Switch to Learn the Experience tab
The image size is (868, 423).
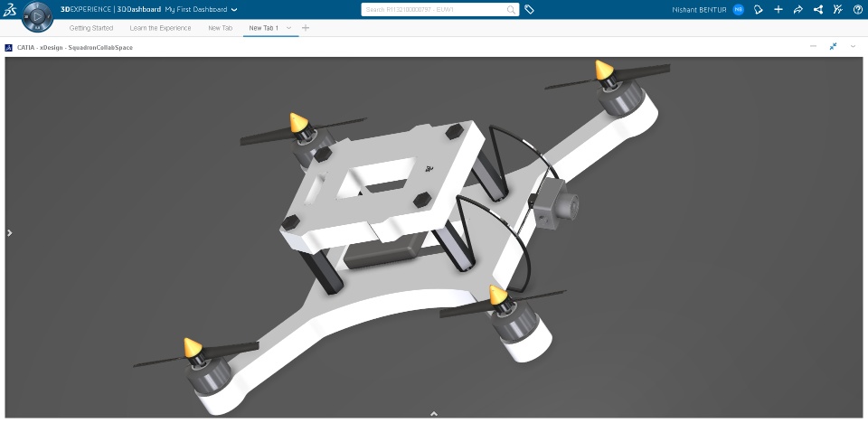[x=161, y=28]
